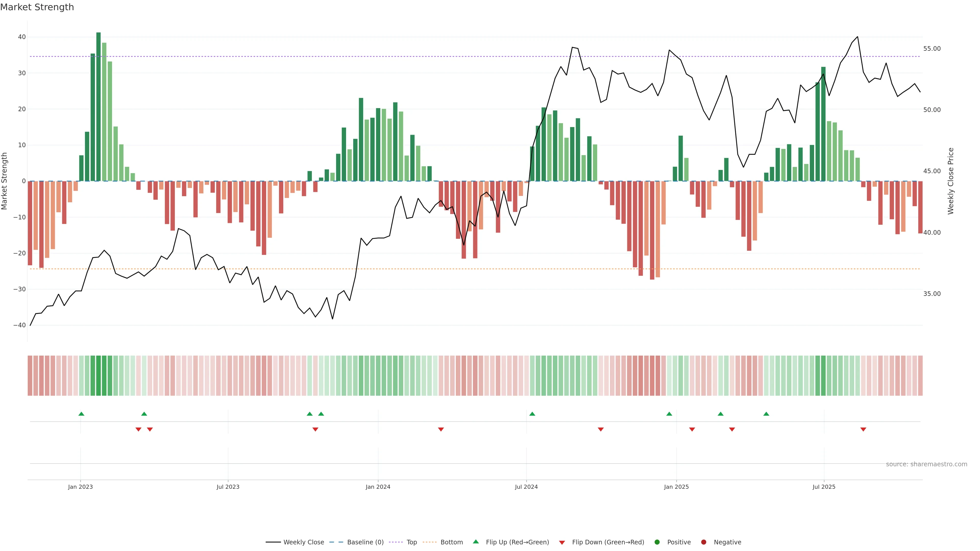
Task: Click the source sharemaestro.com text
Action: click(x=926, y=464)
